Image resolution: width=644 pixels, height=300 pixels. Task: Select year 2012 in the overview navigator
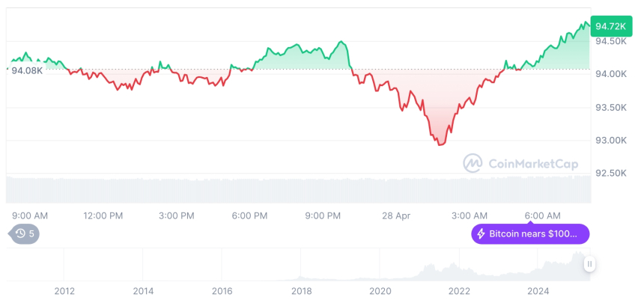pyautogui.click(x=64, y=290)
